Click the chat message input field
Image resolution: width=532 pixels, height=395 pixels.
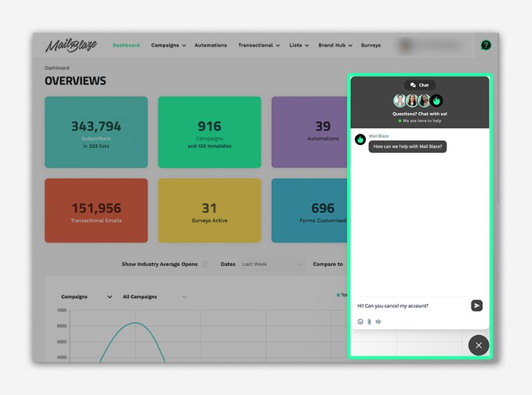[x=409, y=306]
